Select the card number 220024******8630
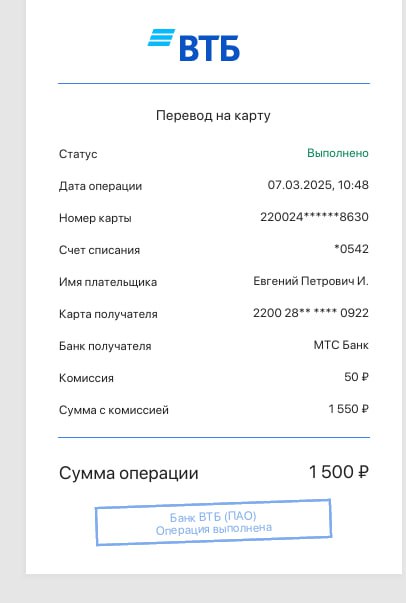 [x=314, y=217]
